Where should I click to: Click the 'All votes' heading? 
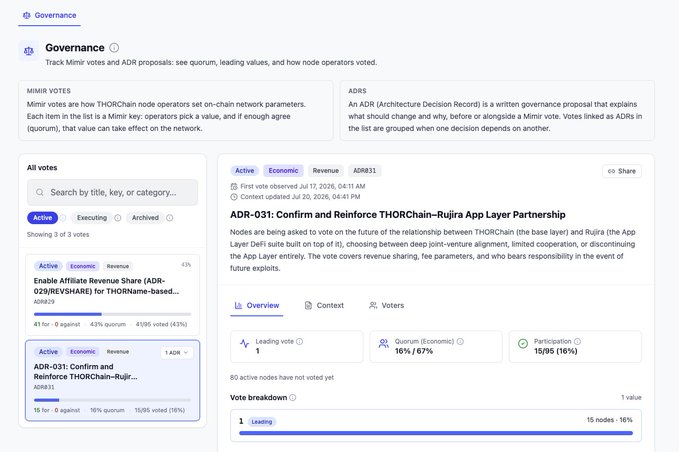[42, 168]
